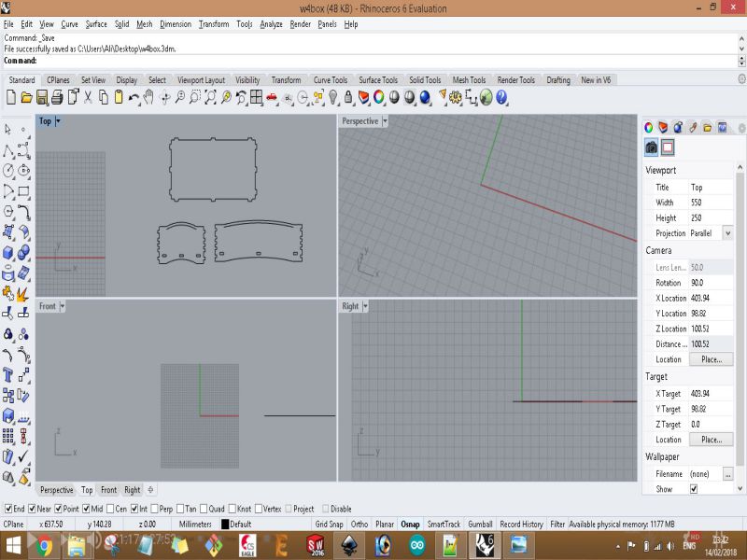
Task: Click the New file icon
Action: (x=11, y=98)
